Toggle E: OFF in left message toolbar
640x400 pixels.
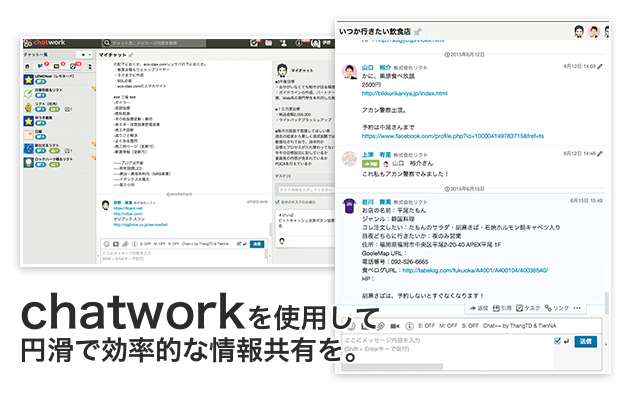point(146,244)
